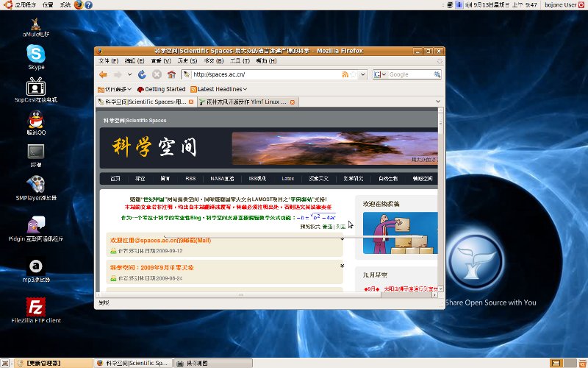This screenshot has width=588, height=368.
Task: Launch FileZilla FTP client desktop icon
Action: (x=36, y=306)
